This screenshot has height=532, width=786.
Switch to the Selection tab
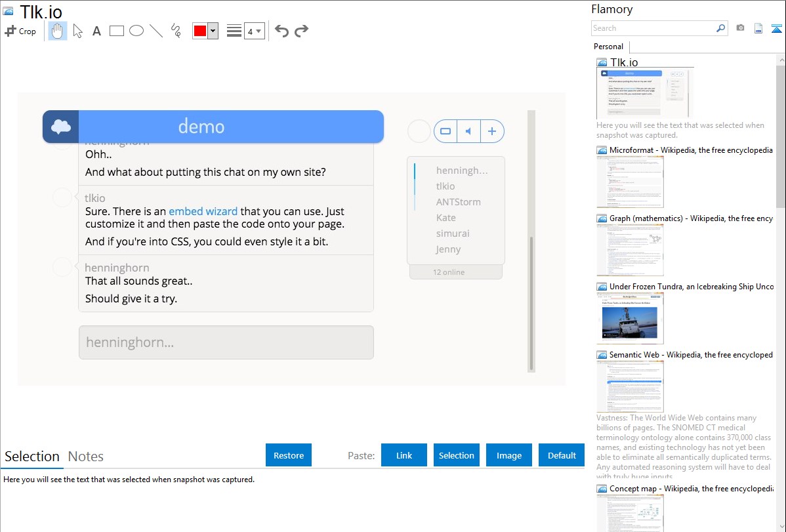(32, 457)
